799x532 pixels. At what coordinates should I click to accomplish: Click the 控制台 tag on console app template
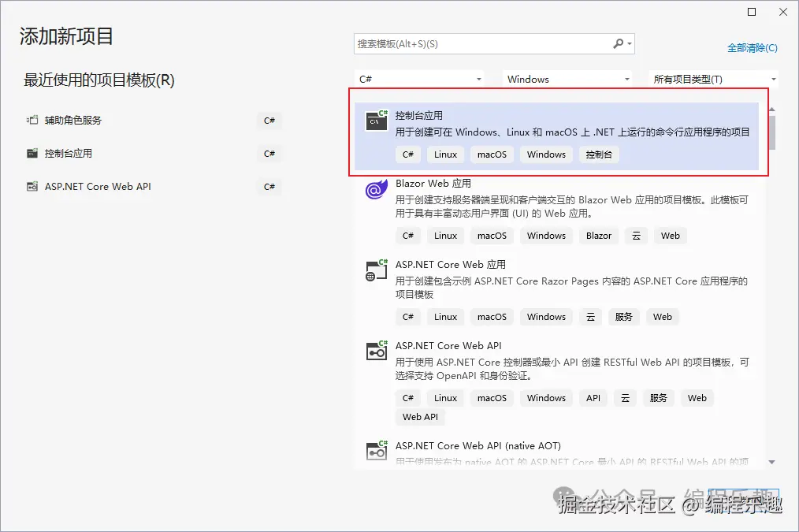[x=599, y=154]
